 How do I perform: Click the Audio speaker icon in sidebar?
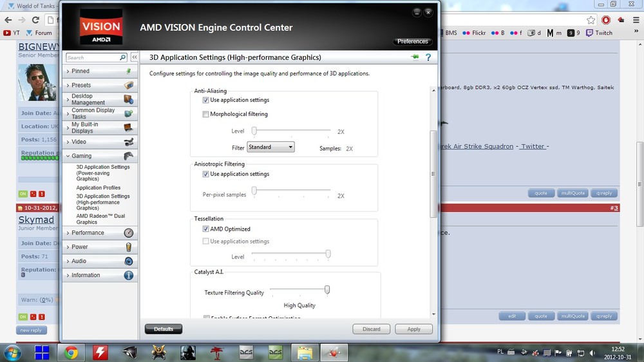click(129, 262)
